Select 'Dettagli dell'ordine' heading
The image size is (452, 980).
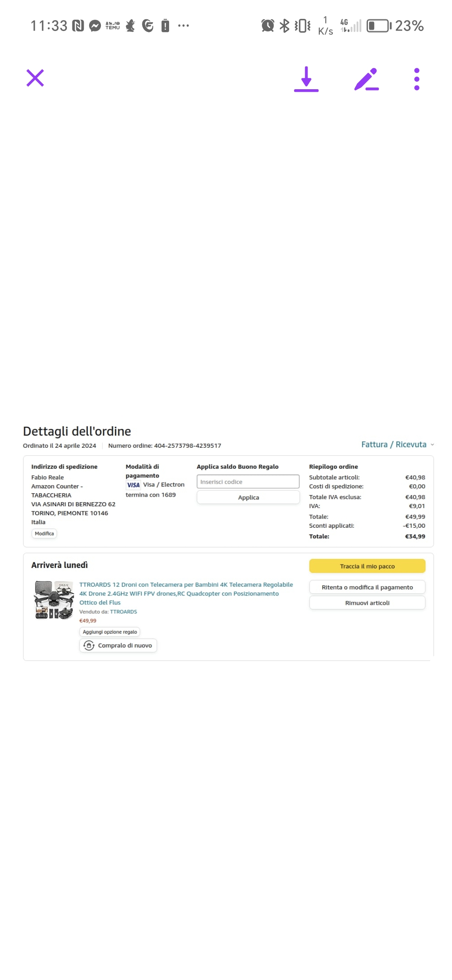tap(77, 431)
